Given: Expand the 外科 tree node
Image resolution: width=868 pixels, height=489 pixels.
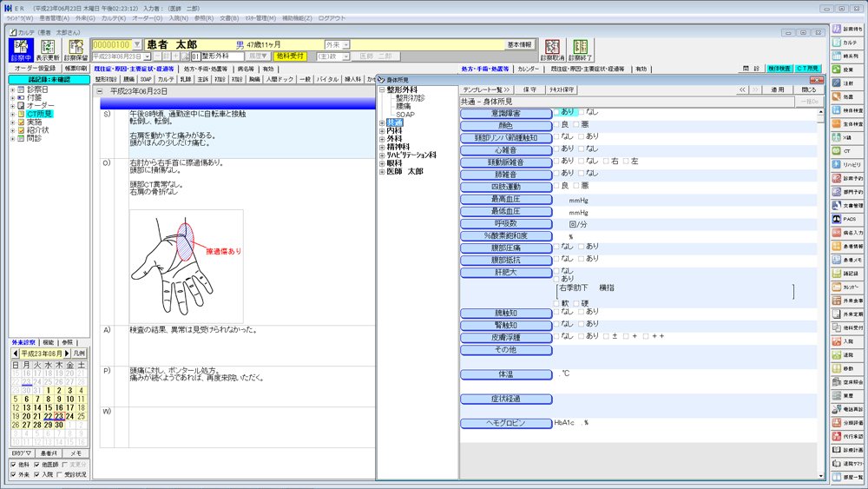Looking at the screenshot, I should pyautogui.click(x=382, y=139).
